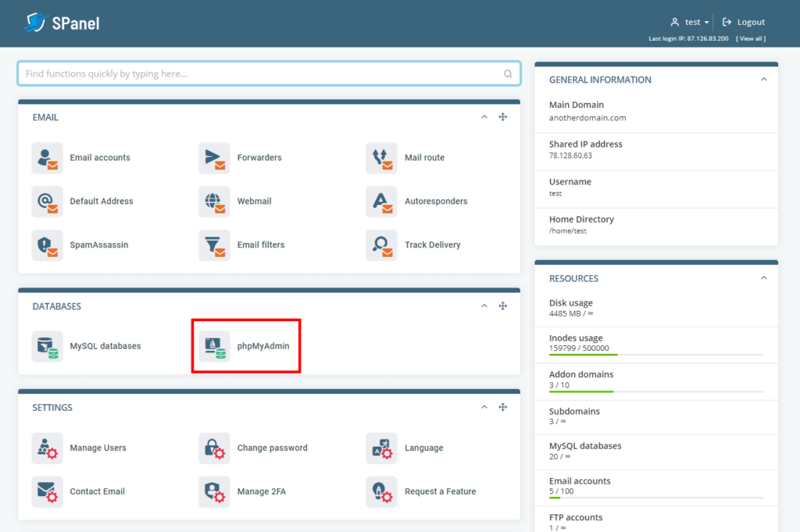Click the Forwarders icon
Viewport: 800px width, 532px height.
point(214,158)
